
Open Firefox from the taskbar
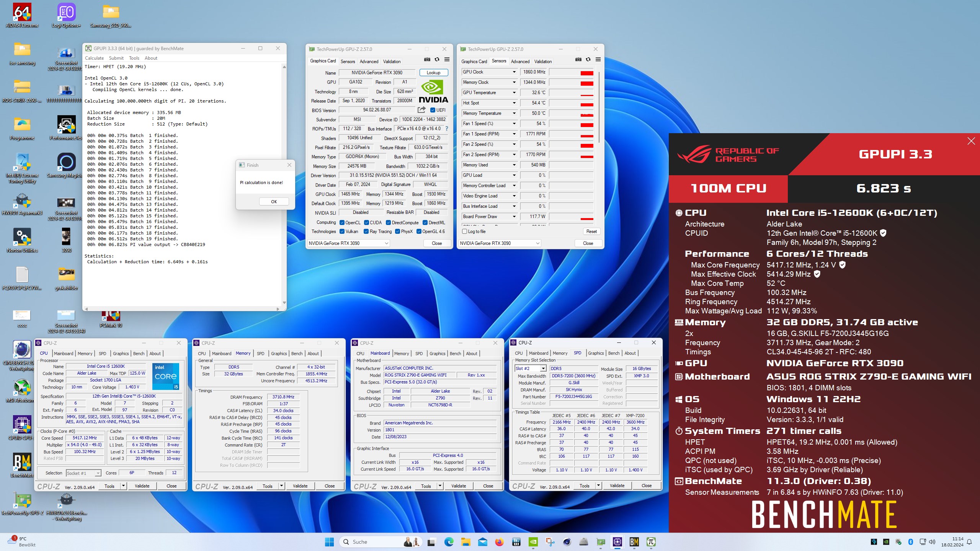coord(499,542)
